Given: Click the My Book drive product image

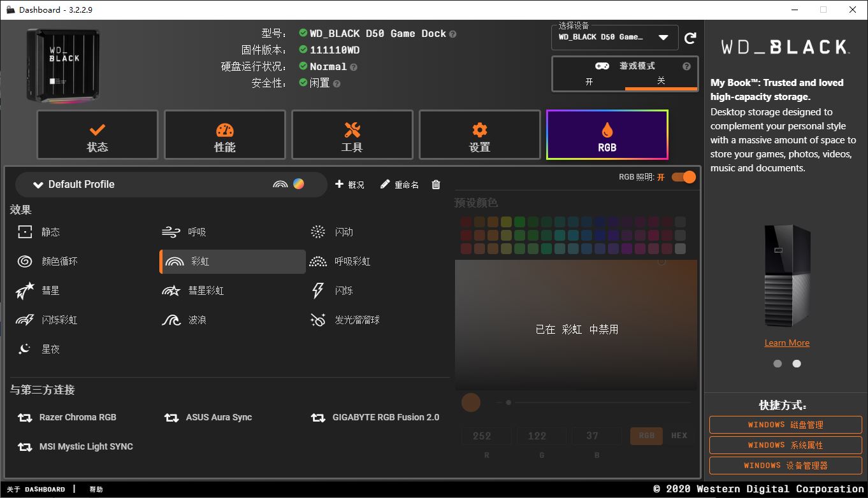Looking at the screenshot, I should click(786, 276).
